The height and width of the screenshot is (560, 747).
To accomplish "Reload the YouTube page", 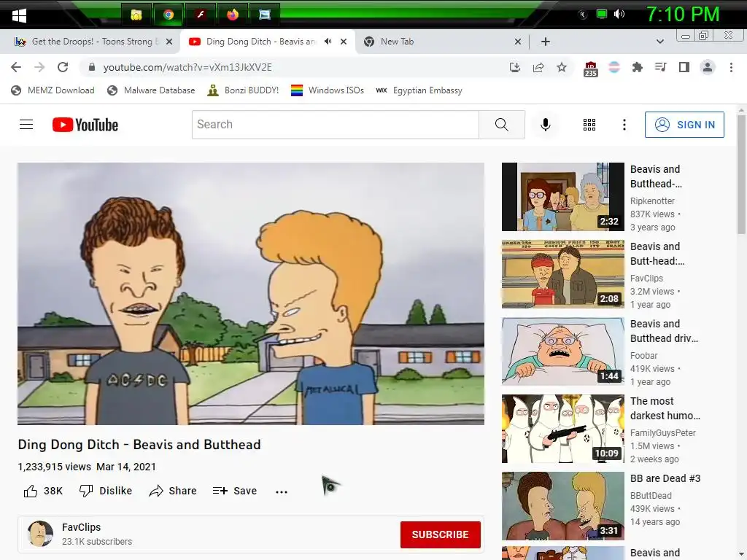I will pos(63,67).
